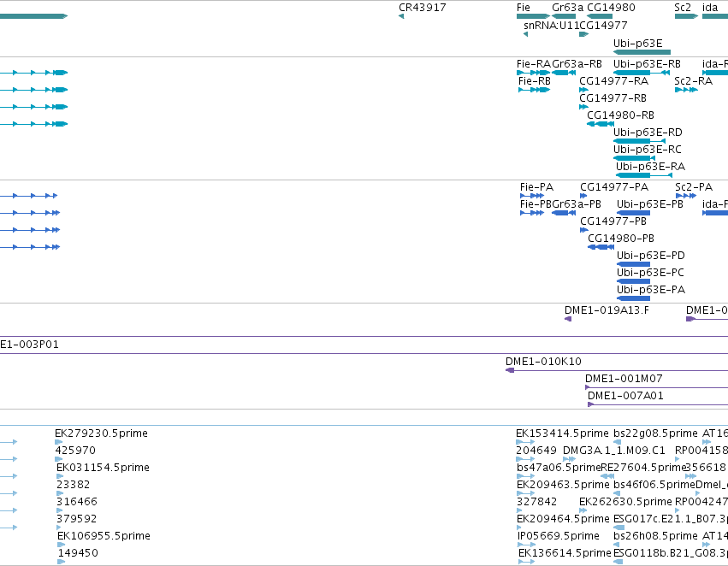Select the Ubi-p63E-PC protein label
This screenshot has height=566, width=728.
tap(650, 273)
